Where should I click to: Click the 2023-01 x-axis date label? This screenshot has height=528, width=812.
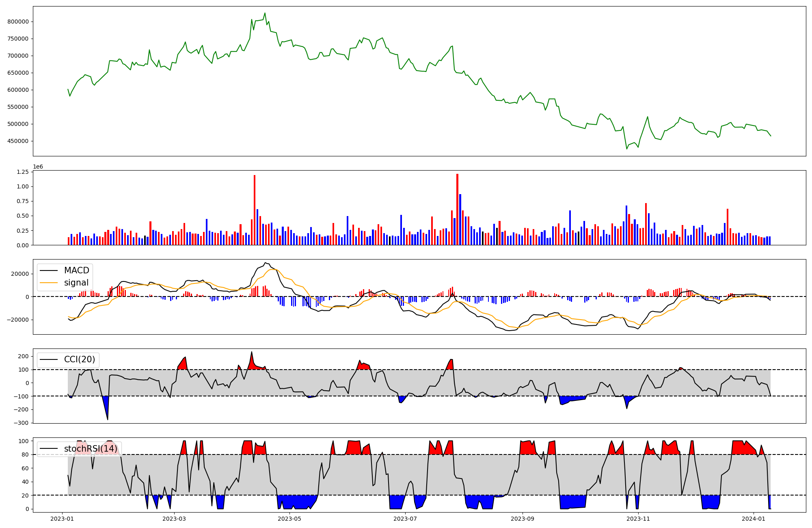point(62,519)
